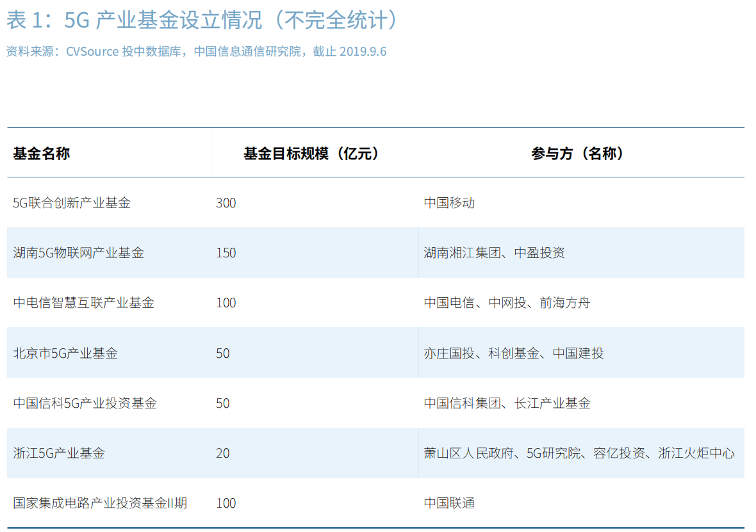Click 湖南湘江集团、中盈投资 participant cell
756x532 pixels.
[494, 253]
